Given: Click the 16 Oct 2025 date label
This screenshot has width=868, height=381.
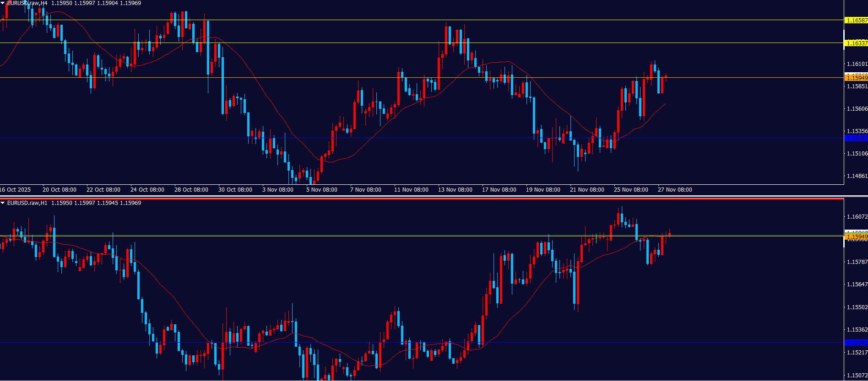Looking at the screenshot, I should tap(16, 190).
